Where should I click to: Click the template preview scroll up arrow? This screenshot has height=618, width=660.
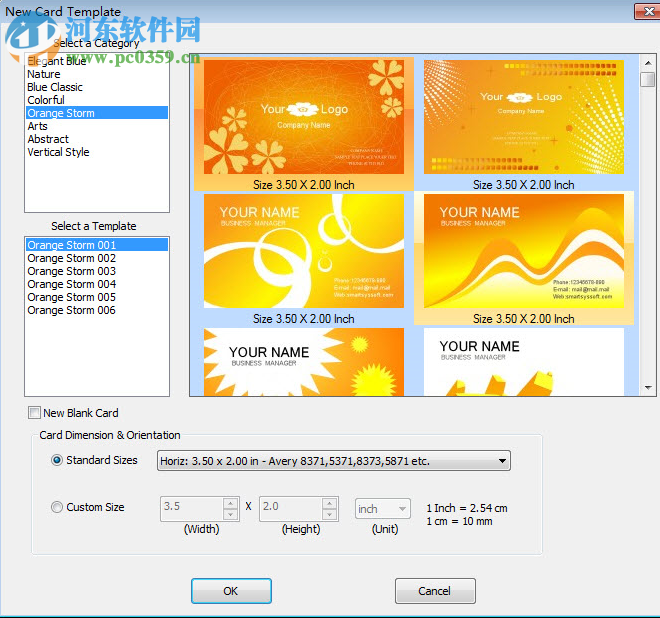tap(648, 63)
